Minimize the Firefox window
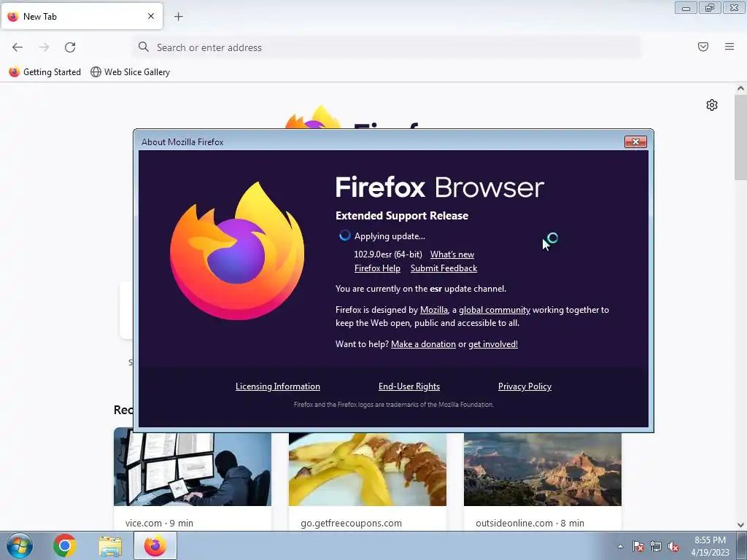747x560 pixels. (x=686, y=7)
